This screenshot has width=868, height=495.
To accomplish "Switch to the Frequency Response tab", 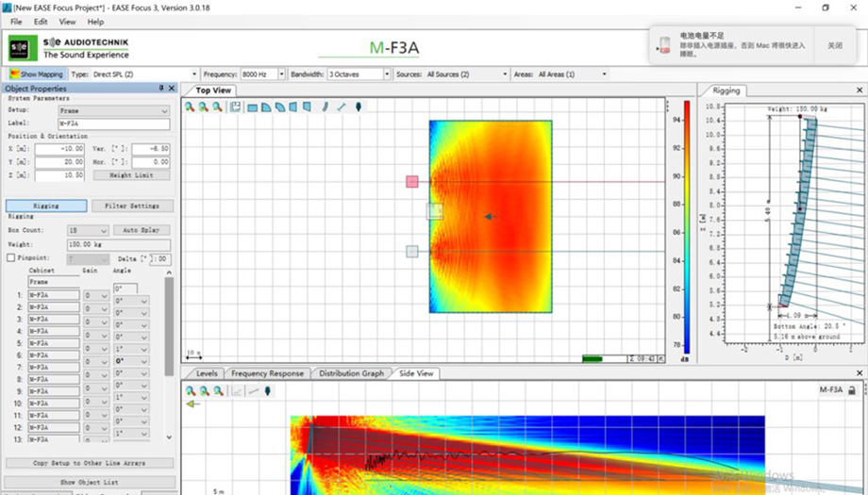I will (267, 373).
